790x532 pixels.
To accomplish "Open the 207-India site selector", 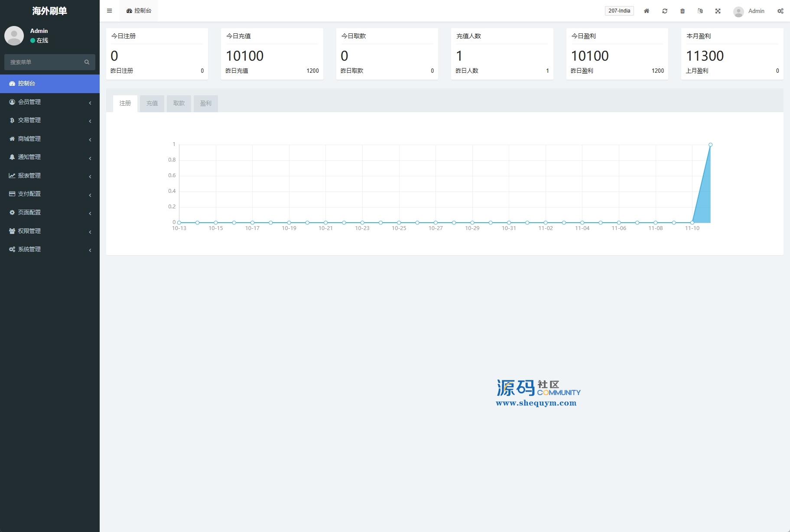I will click(619, 11).
